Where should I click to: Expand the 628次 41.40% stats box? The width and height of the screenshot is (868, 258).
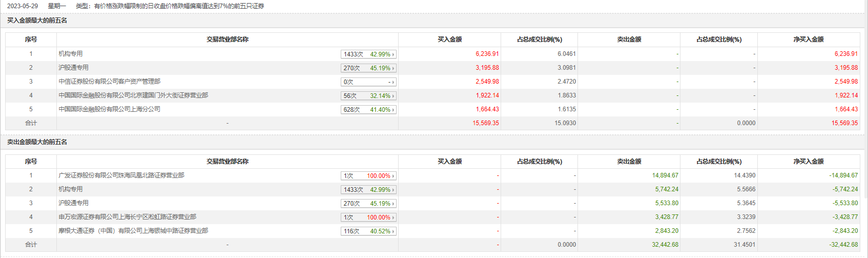368,109
